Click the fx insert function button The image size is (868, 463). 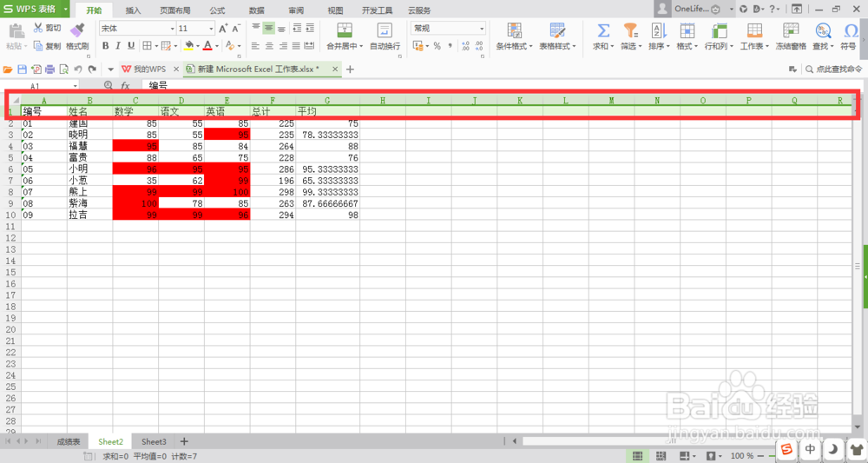point(126,85)
